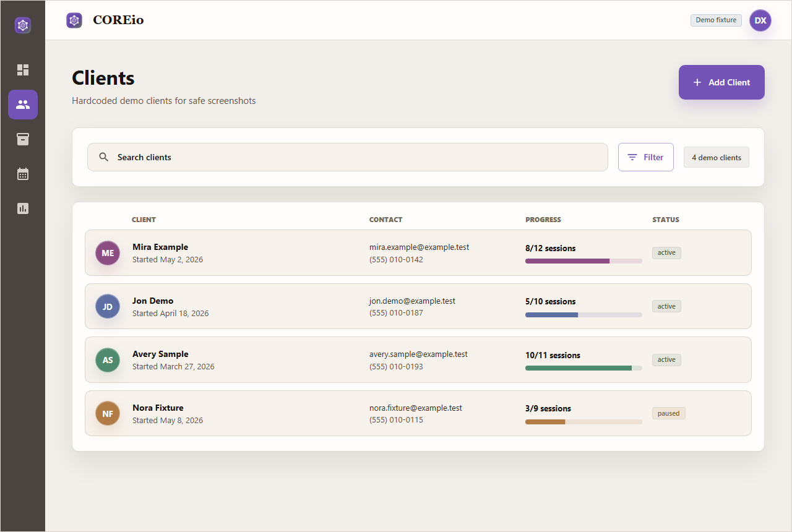Click the email jon.demo@example.test
This screenshot has height=532, width=792.
point(412,301)
